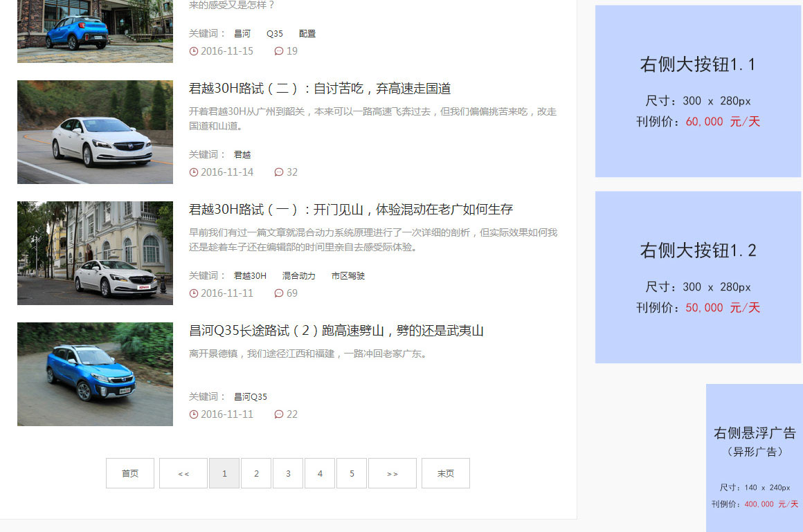Image resolution: width=803 pixels, height=532 pixels.
Task: Select keyword tag 混合动力
Action: (298, 276)
